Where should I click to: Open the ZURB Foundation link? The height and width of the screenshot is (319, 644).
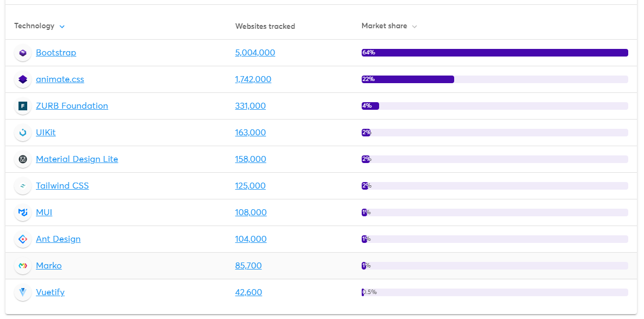coord(72,106)
